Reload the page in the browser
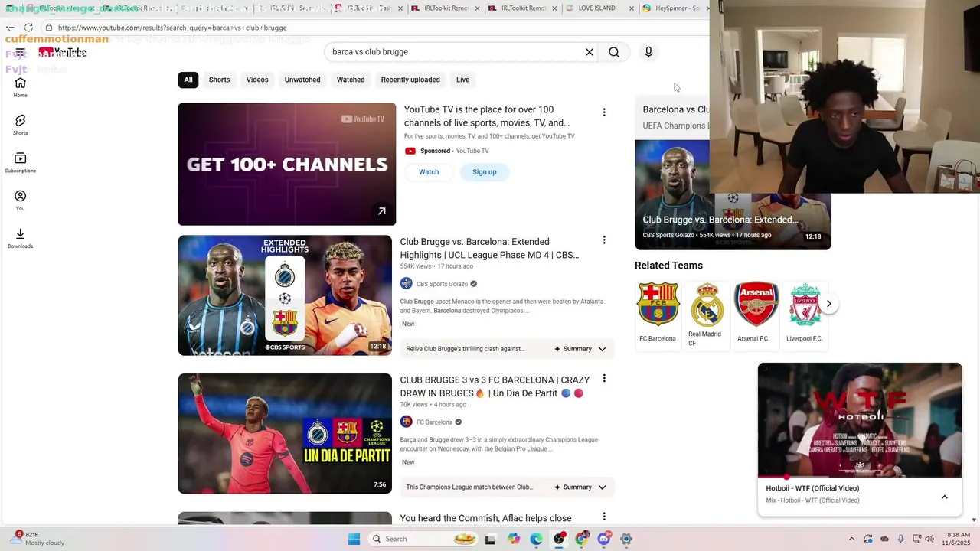This screenshot has height=551, width=980. tap(28, 28)
